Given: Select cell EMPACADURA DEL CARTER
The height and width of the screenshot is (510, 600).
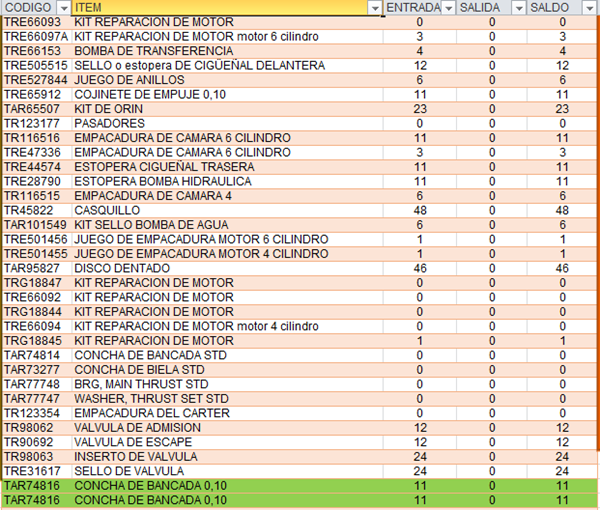Looking at the screenshot, I should (x=227, y=414).
